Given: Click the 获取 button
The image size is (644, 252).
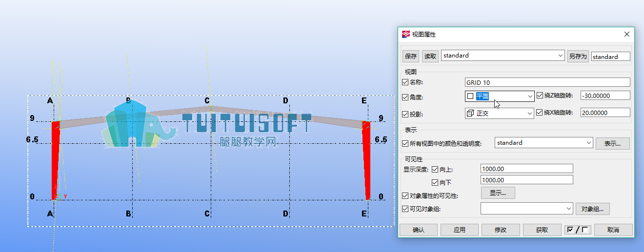Looking at the screenshot, I should coord(542,230).
